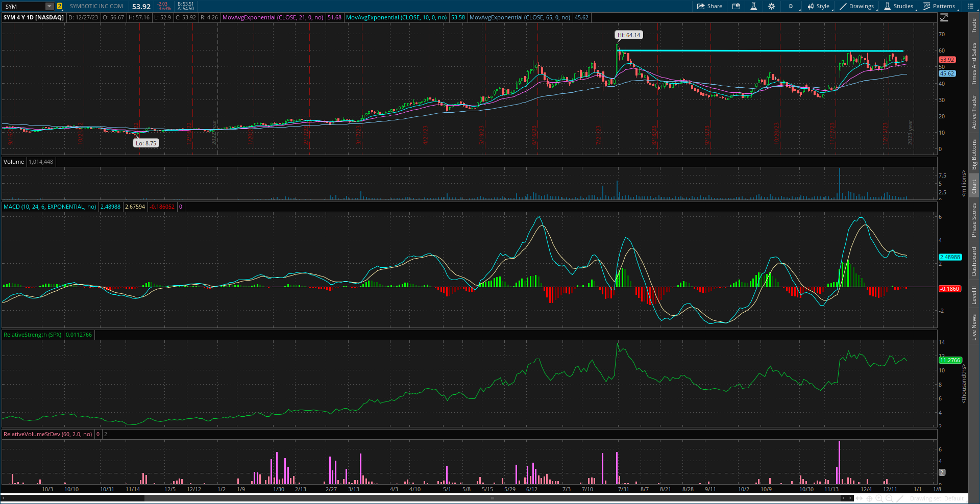This screenshot has height=504, width=980.
Task: Click the Lo: 8.75 price bubble
Action: (x=146, y=143)
